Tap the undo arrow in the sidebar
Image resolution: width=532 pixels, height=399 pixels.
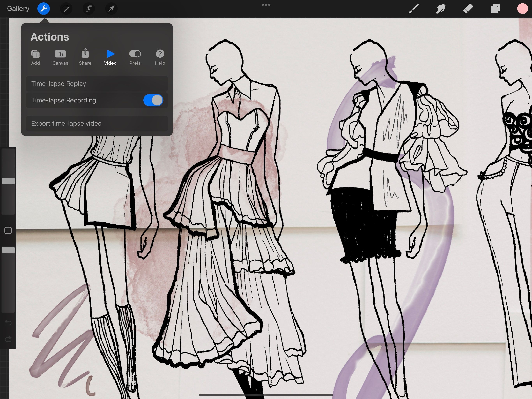pyautogui.click(x=8, y=323)
